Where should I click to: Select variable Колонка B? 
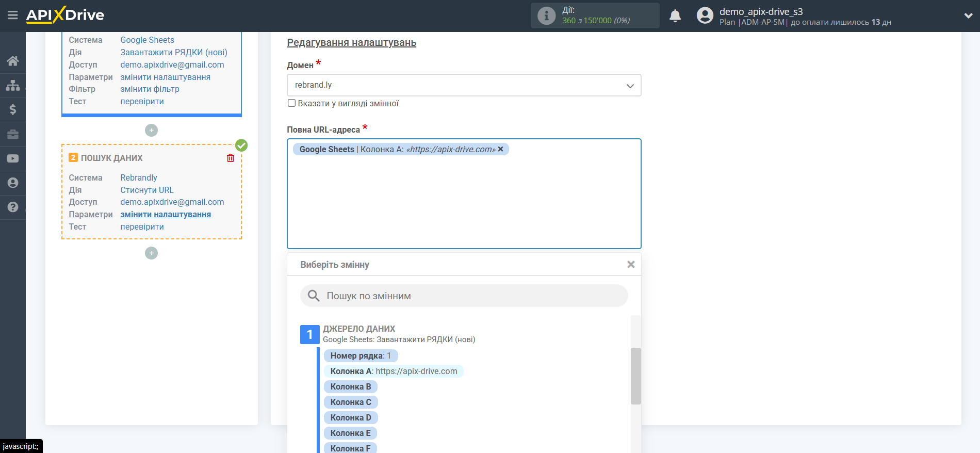coord(351,386)
